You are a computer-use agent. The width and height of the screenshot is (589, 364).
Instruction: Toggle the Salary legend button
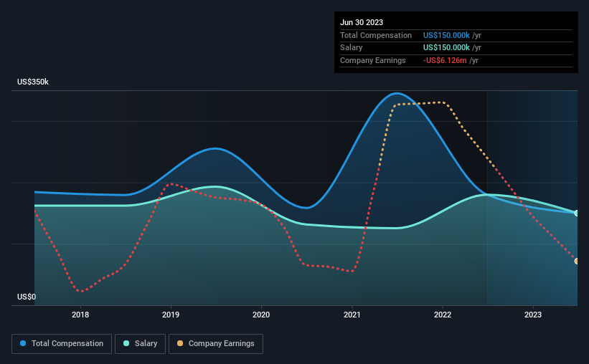tap(140, 344)
